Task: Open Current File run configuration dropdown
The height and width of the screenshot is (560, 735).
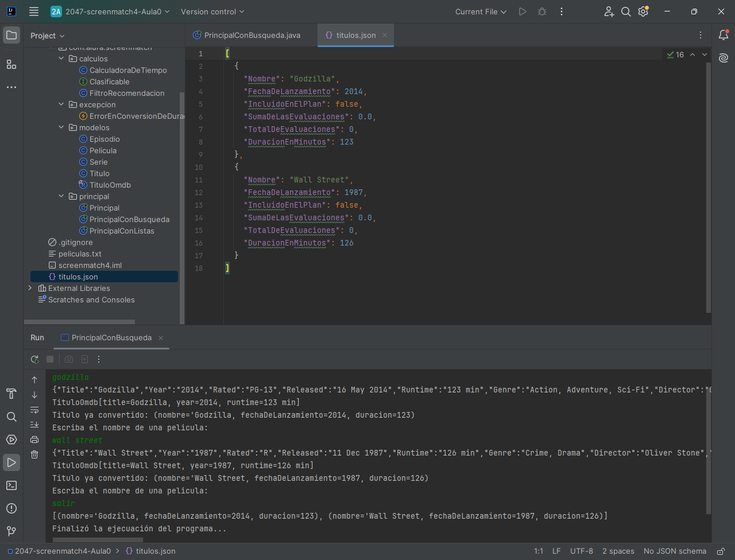Action: 481,11
